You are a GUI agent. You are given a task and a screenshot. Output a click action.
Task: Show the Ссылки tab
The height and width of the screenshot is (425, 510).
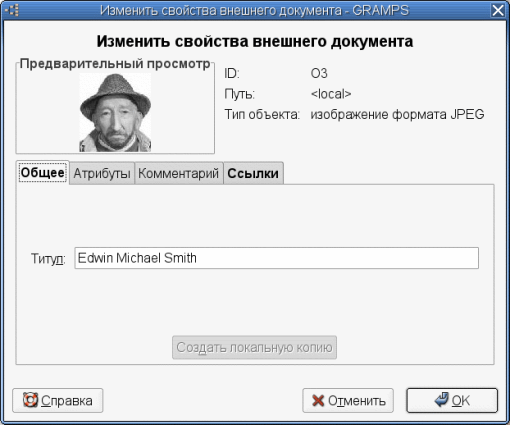[x=253, y=173]
